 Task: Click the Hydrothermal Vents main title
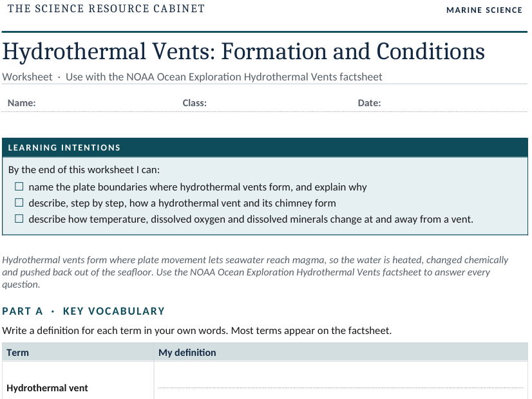pos(243,51)
